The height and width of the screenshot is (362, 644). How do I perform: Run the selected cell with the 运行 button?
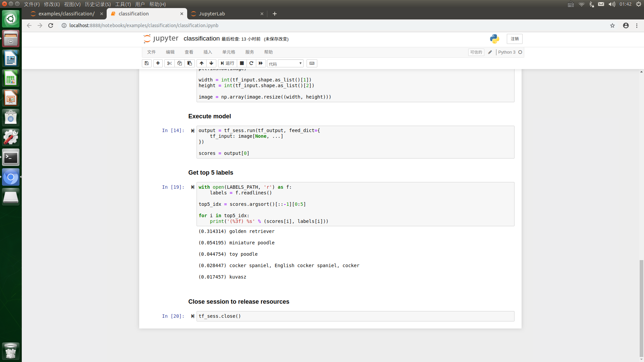point(227,63)
